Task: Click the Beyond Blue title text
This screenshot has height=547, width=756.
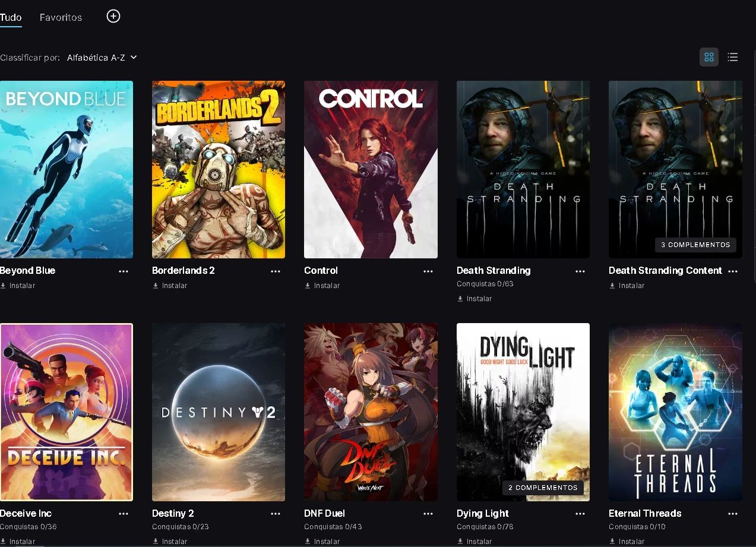Action: pos(27,270)
